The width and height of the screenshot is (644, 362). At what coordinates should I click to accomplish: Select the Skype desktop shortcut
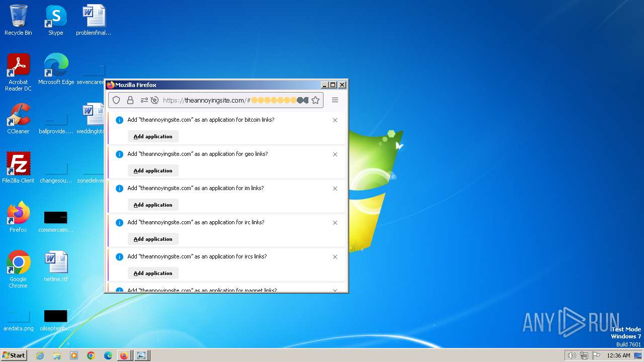click(x=55, y=20)
